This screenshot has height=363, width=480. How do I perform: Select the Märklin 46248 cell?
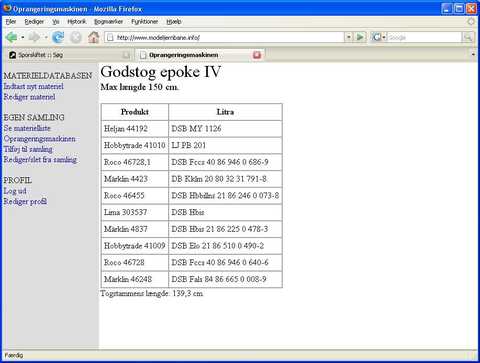coord(135,279)
